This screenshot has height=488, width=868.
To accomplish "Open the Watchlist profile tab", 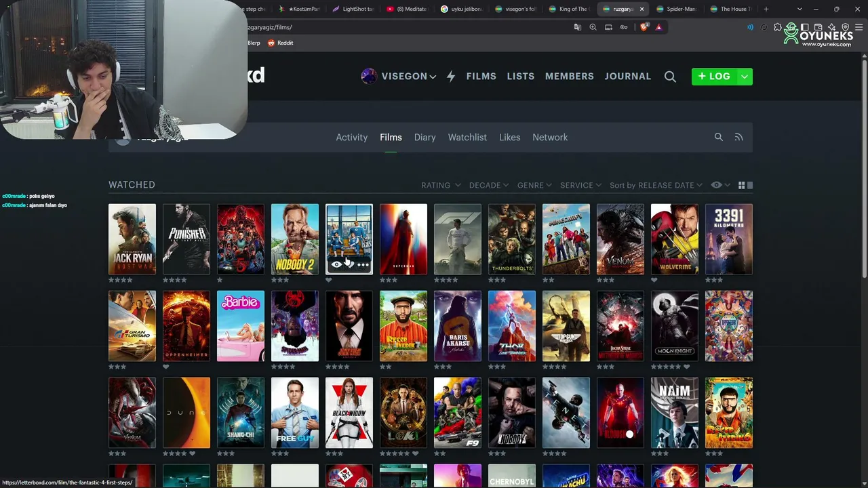I will click(467, 137).
